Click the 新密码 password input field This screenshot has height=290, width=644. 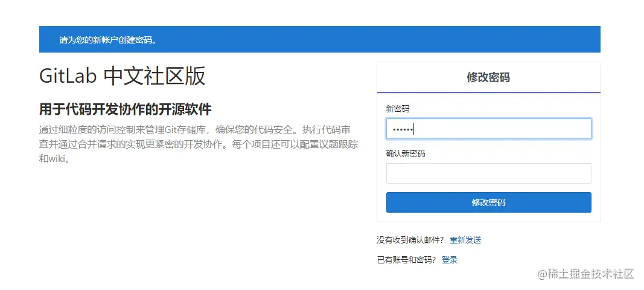488,129
